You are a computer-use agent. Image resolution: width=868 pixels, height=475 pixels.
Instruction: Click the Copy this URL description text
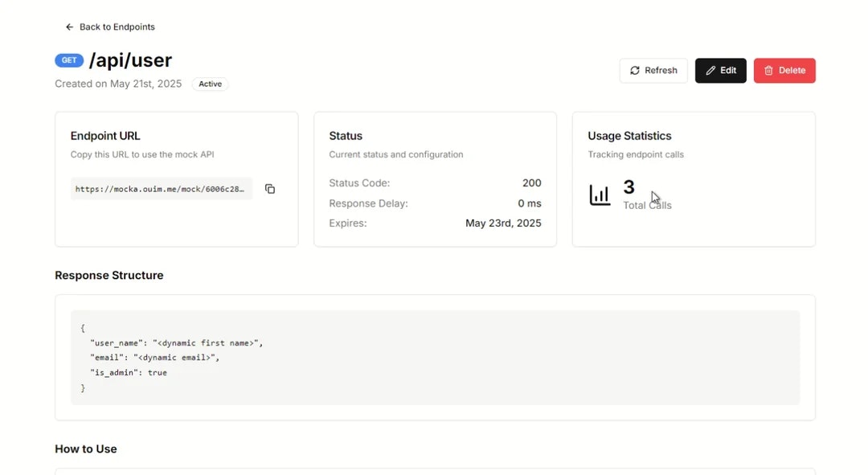pyautogui.click(x=142, y=154)
